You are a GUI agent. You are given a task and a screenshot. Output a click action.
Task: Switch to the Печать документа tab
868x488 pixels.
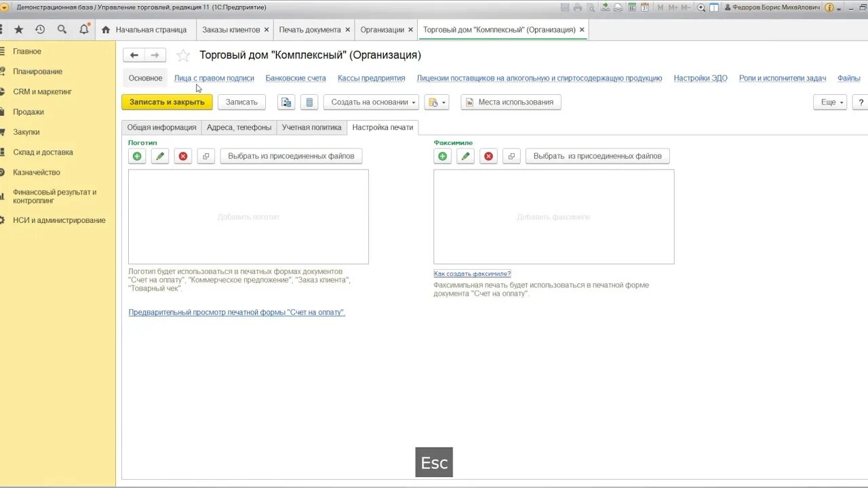(x=310, y=30)
